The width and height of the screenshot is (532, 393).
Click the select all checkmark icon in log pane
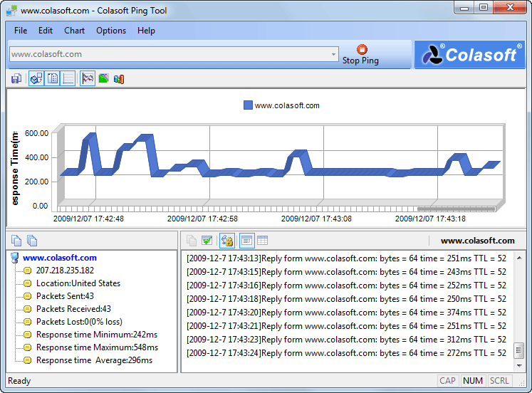(207, 241)
